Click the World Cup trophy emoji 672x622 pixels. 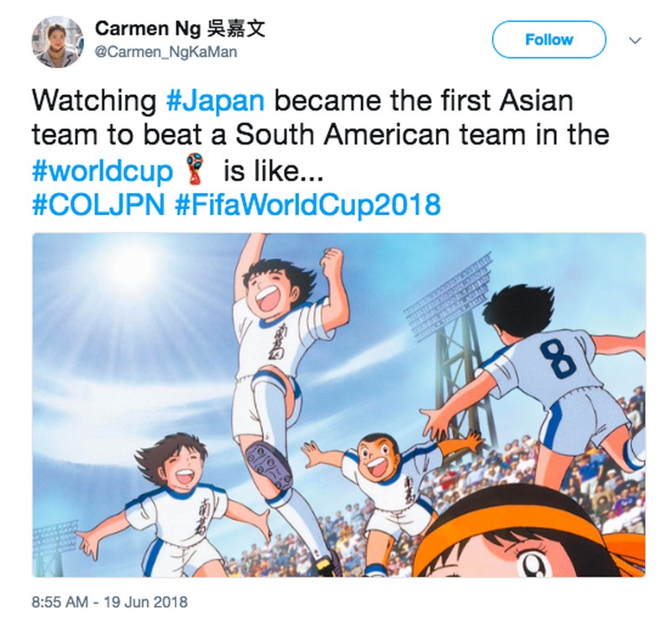tap(197, 170)
